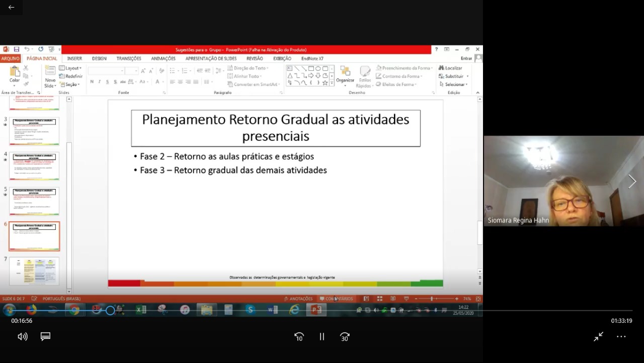The image size is (644, 363).
Task: Toggle Comentários pane in status bar
Action: [336, 299]
